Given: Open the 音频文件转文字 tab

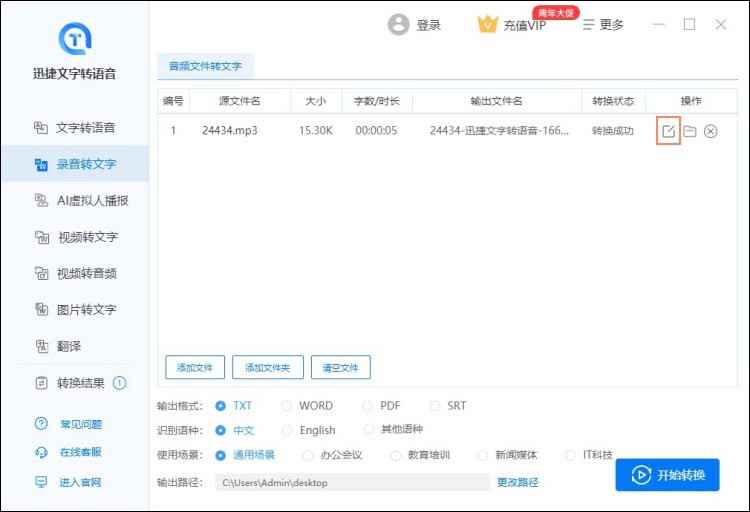Looking at the screenshot, I should coord(206,66).
